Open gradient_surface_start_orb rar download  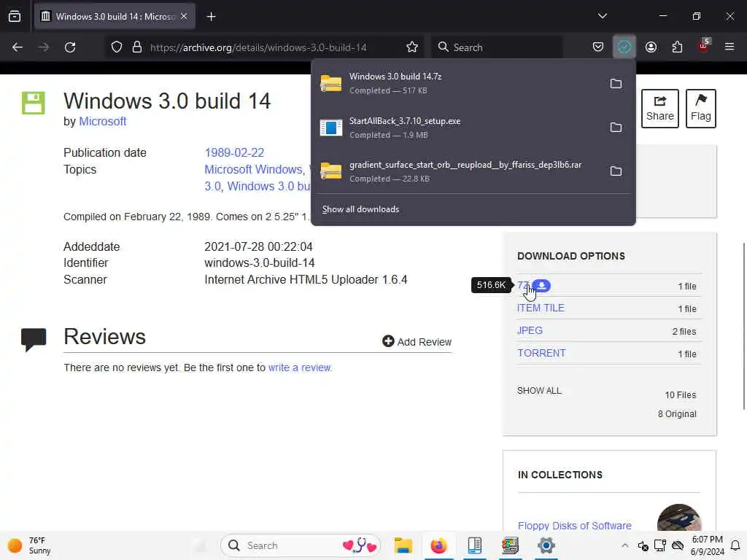point(457,171)
